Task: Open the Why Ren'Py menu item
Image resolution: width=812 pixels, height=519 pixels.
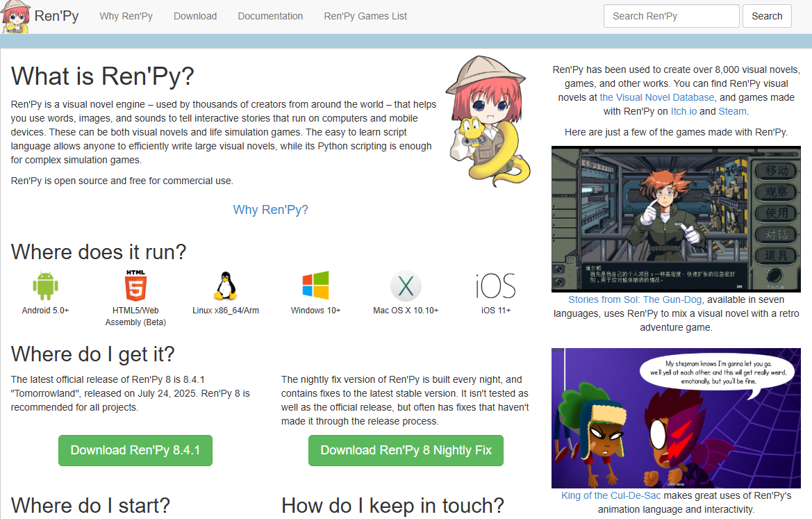Action: tap(126, 16)
